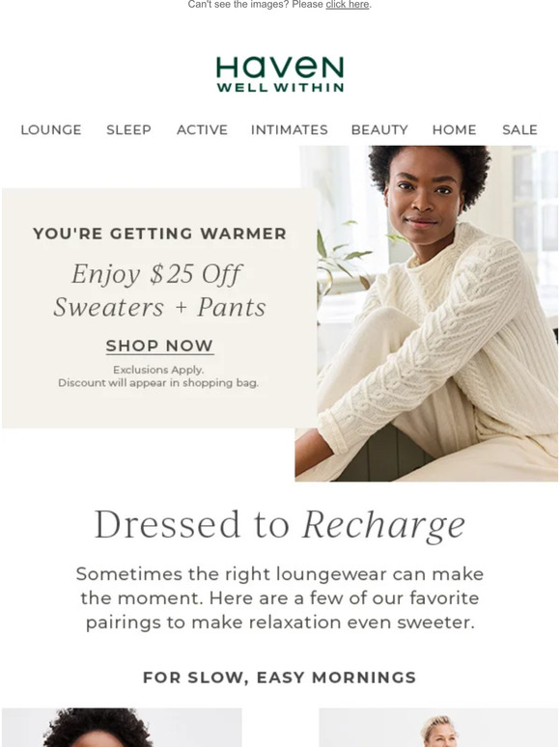The width and height of the screenshot is (560, 747).
Task: Open the HOME category
Action: pyautogui.click(x=454, y=129)
